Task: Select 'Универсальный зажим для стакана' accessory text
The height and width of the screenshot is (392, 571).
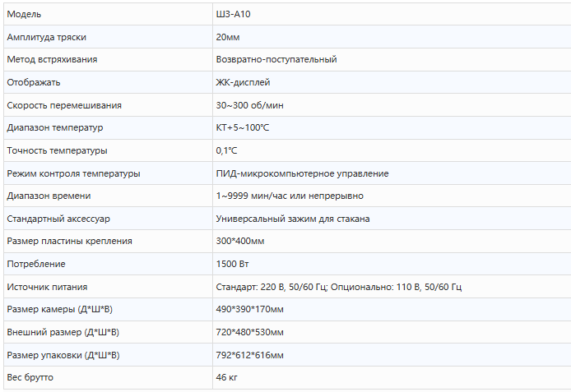Action: pyautogui.click(x=292, y=219)
